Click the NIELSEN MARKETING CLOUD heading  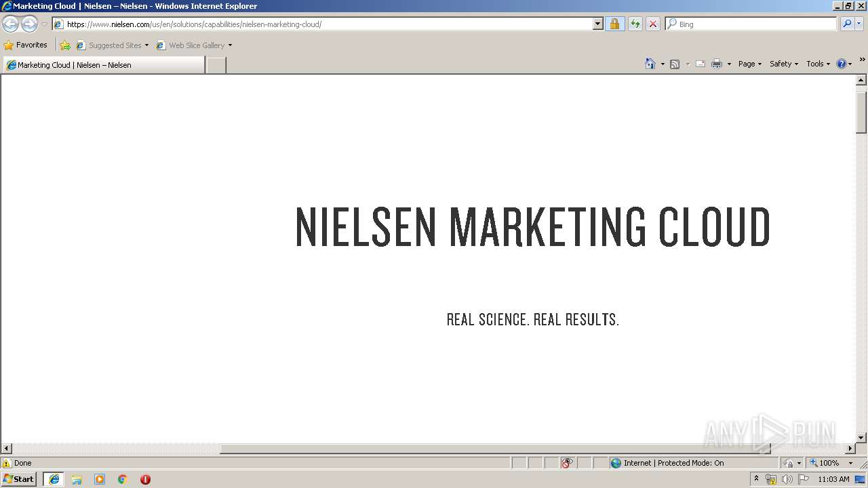[533, 226]
